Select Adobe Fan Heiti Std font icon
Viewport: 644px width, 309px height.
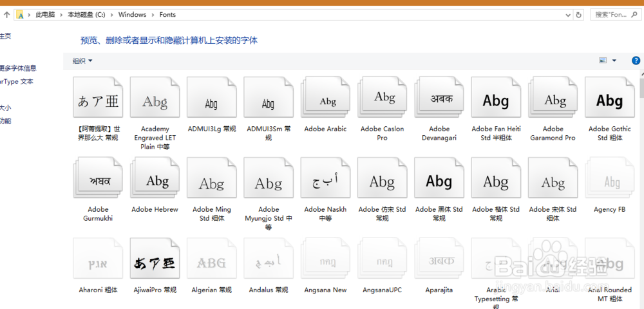point(496,98)
